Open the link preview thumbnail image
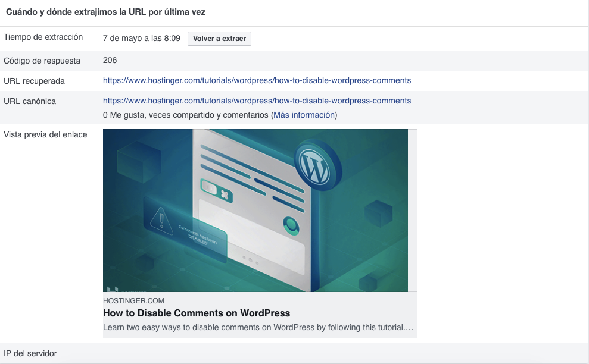Screen dimensions: 589x364 pyautogui.click(x=255, y=209)
